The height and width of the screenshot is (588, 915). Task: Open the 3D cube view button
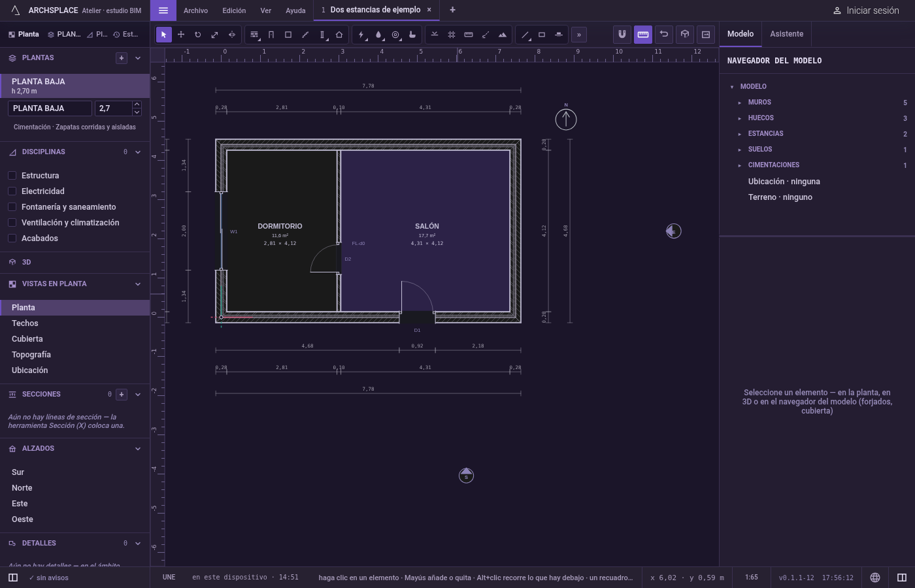(x=685, y=35)
